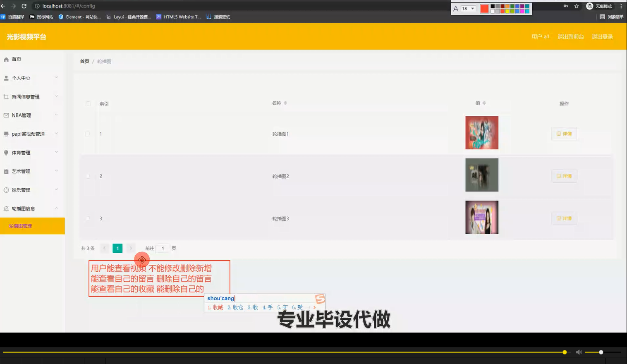627x364 pixels.
Task: Select 轮播图管理 in the sidebar
Action: [20, 226]
